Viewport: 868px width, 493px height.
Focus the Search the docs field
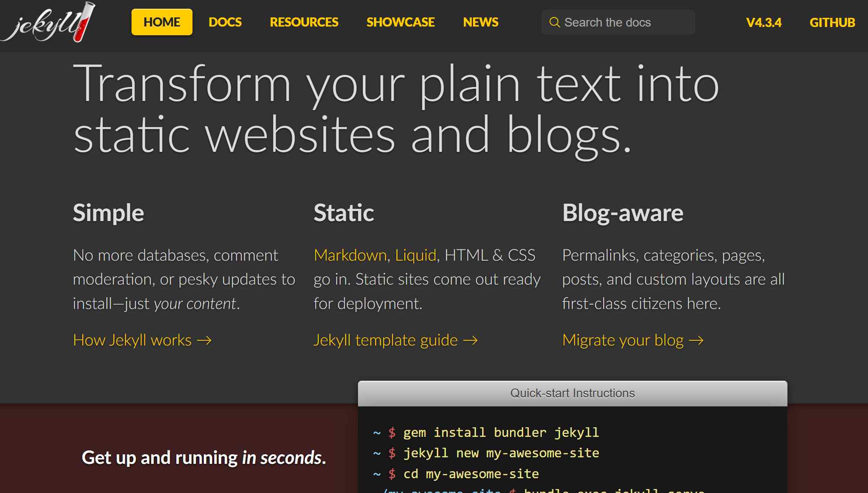coord(618,22)
